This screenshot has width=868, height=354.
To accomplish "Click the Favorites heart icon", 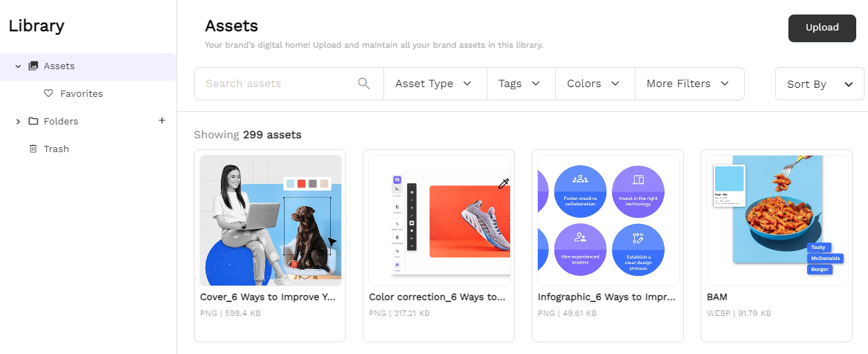I will 48,93.
